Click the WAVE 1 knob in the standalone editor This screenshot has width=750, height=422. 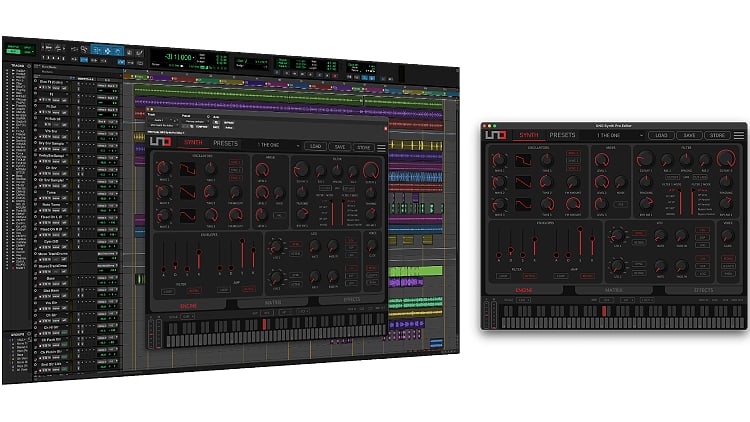pos(499,160)
